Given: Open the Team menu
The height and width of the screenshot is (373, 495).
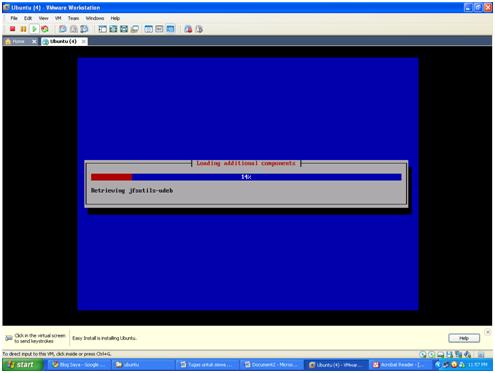Looking at the screenshot, I should (x=74, y=18).
